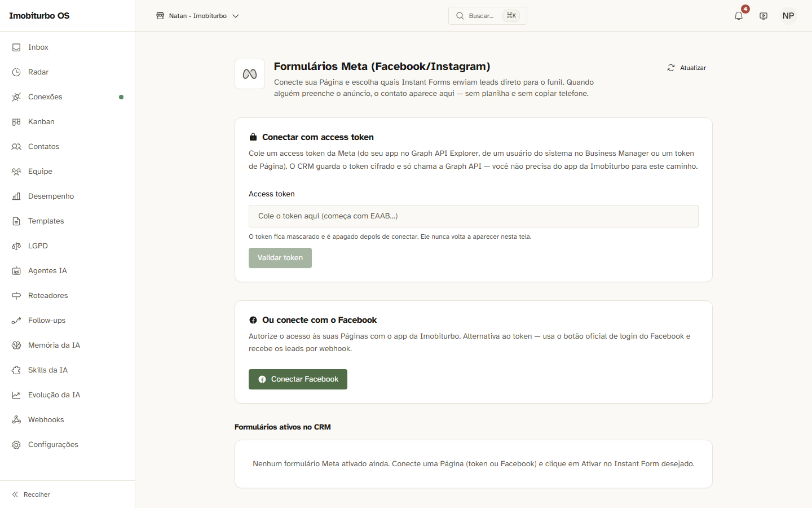Open the Memória da IA brain icon
Screen dimensions: 812x508
click(16, 345)
